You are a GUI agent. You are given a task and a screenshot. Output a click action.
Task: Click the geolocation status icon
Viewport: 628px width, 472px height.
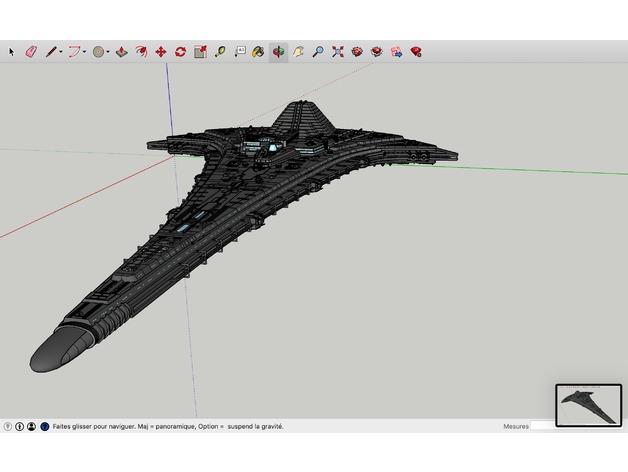[8, 427]
